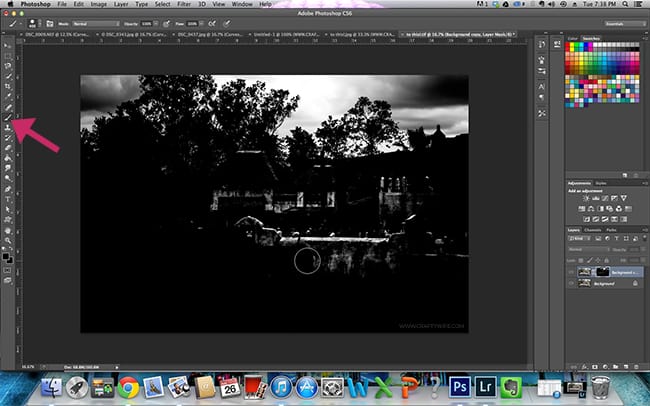Open the Brush Preset picker
The width and height of the screenshot is (650, 406).
pos(35,24)
